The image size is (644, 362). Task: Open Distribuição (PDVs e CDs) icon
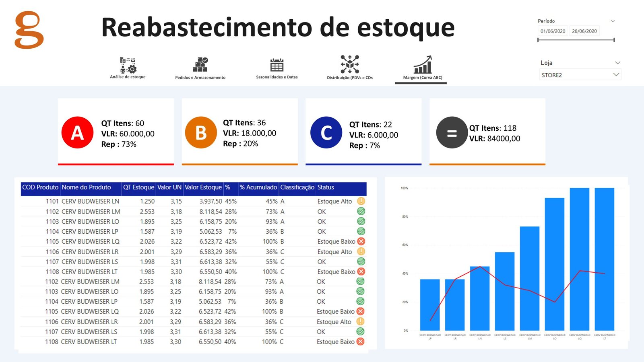350,64
